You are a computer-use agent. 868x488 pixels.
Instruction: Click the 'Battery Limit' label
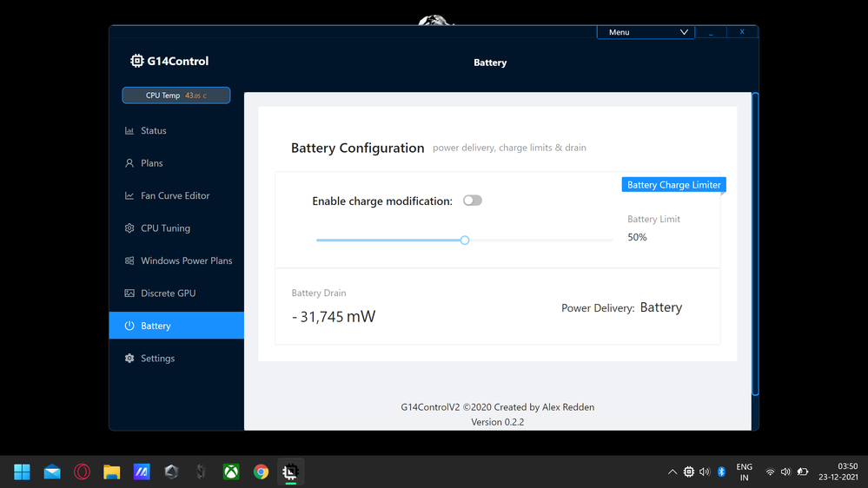click(x=653, y=219)
